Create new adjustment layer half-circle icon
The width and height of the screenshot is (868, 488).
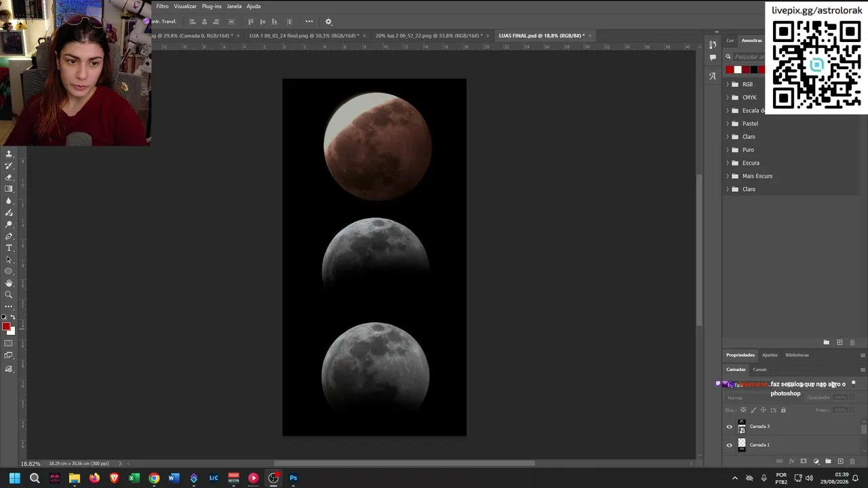tap(816, 461)
